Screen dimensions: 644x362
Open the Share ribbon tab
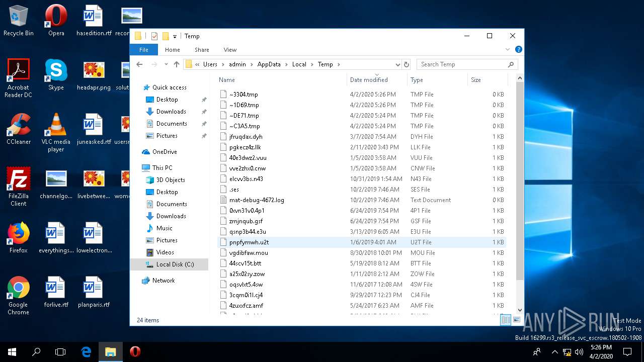[202, 50]
